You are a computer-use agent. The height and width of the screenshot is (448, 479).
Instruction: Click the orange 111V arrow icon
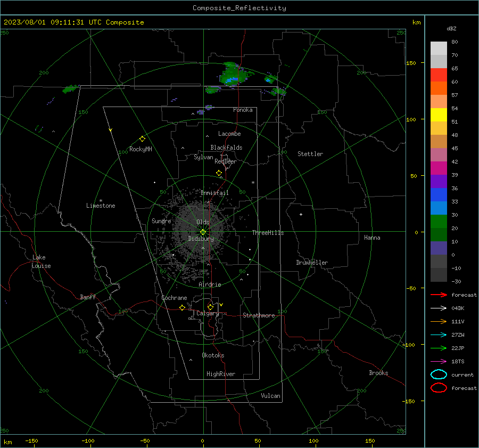tap(439, 321)
